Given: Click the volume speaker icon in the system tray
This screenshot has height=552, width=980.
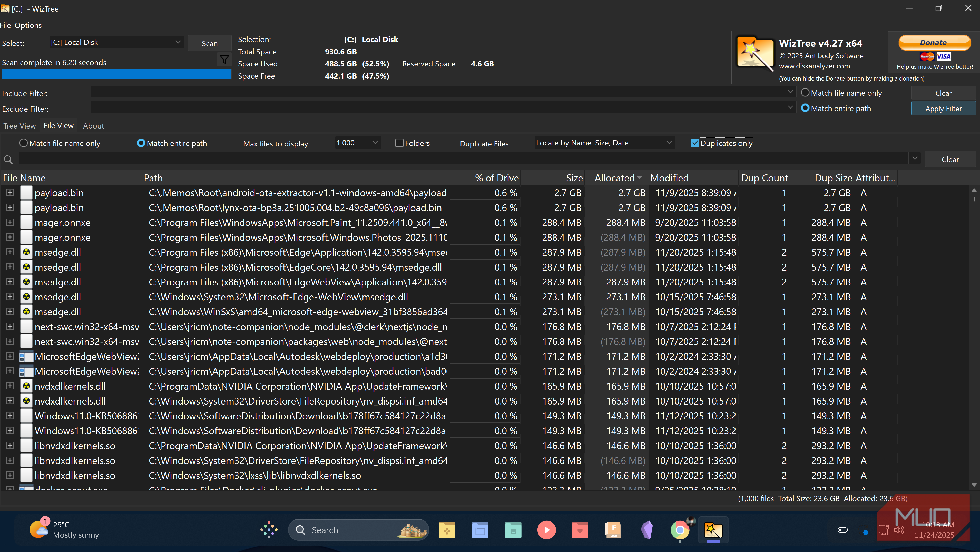Looking at the screenshot, I should tap(899, 530).
